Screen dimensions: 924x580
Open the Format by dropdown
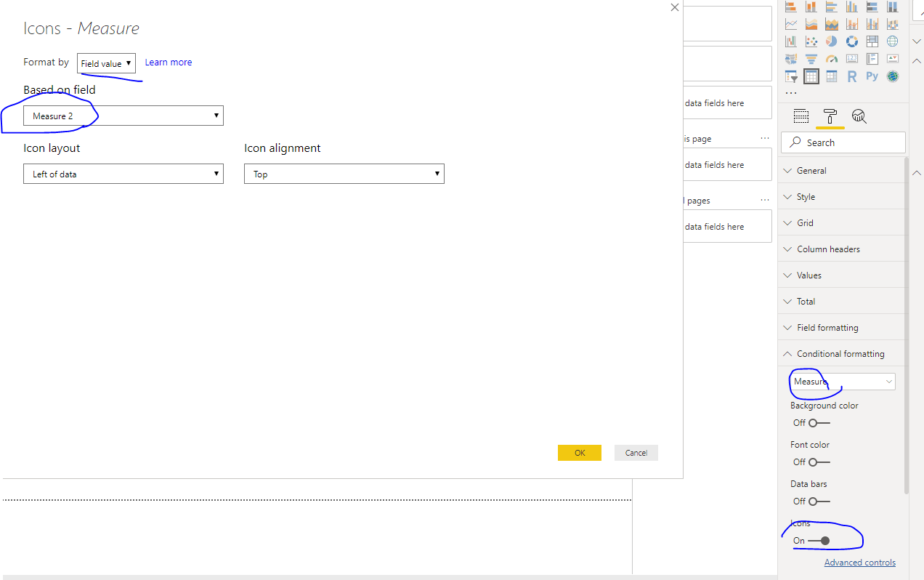[106, 64]
